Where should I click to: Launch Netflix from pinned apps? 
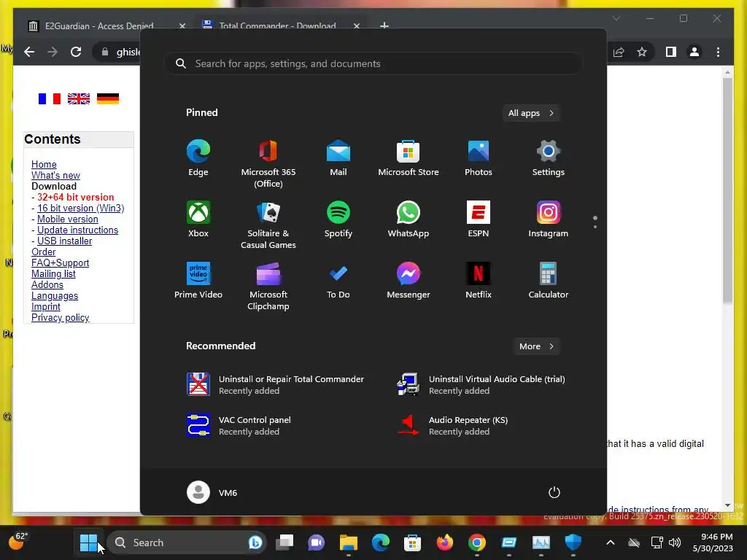[x=479, y=281]
